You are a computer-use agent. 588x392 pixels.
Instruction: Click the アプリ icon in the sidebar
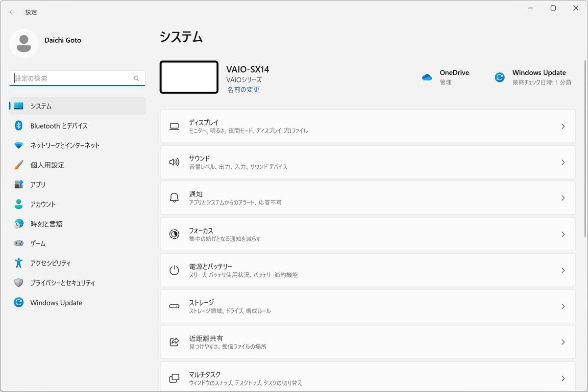tap(19, 184)
